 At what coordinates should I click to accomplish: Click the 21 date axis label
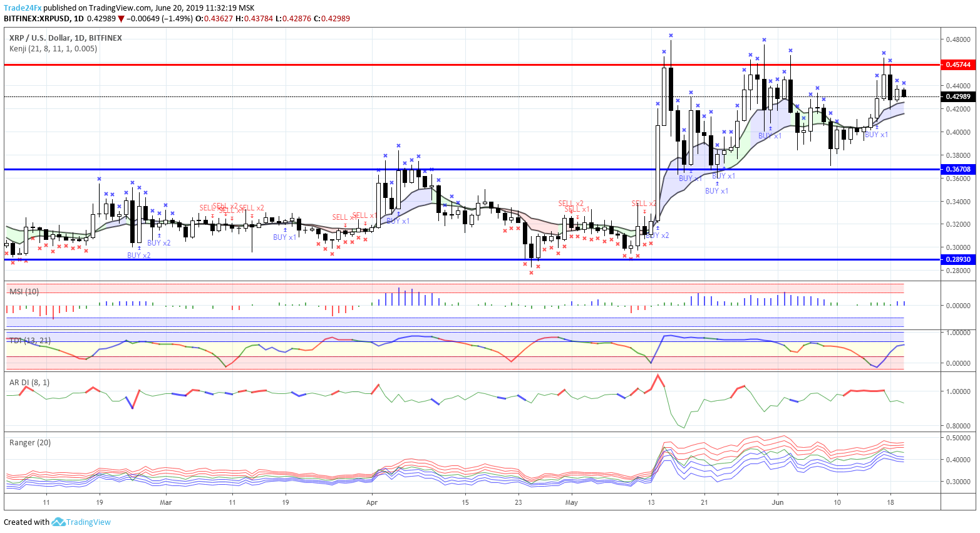(x=704, y=502)
